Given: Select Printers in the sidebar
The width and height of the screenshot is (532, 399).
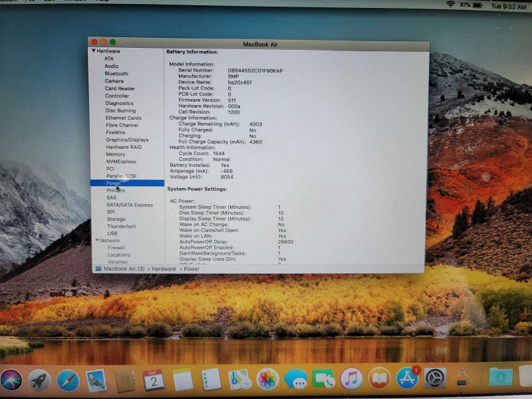Looking at the screenshot, I should click(x=116, y=190).
